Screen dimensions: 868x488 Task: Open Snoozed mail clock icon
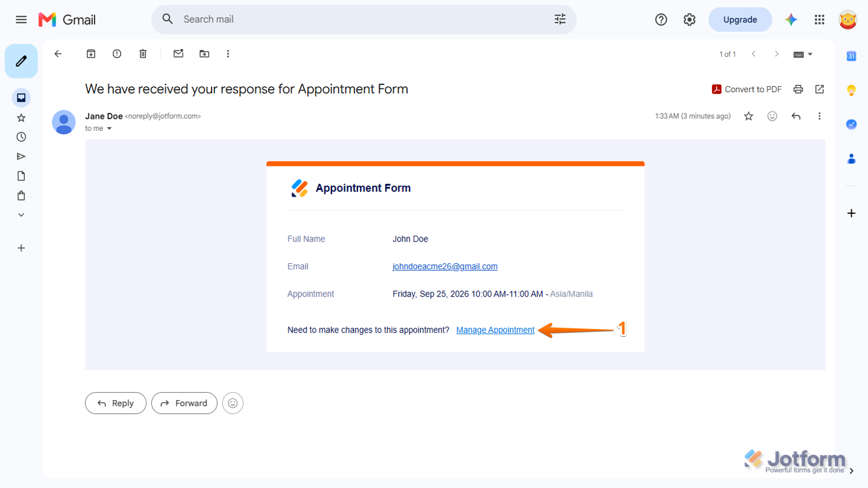pyautogui.click(x=21, y=137)
